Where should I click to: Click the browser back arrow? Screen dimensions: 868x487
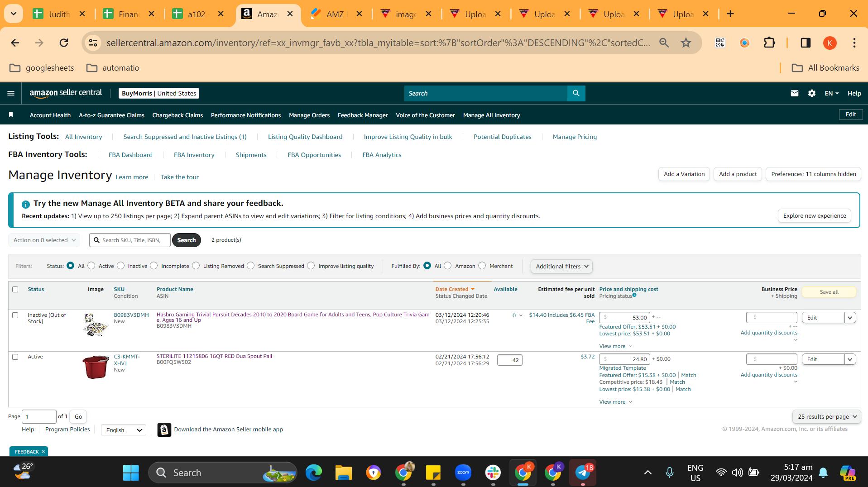click(15, 43)
